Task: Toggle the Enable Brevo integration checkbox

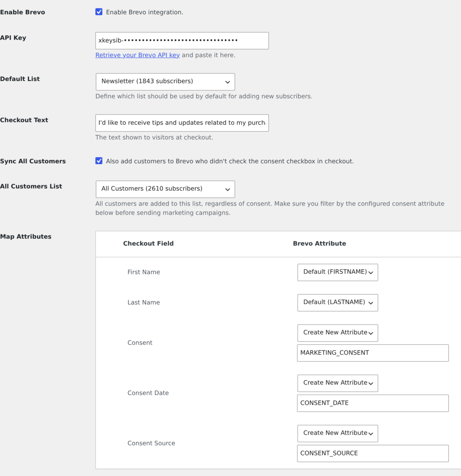Action: coord(99,12)
